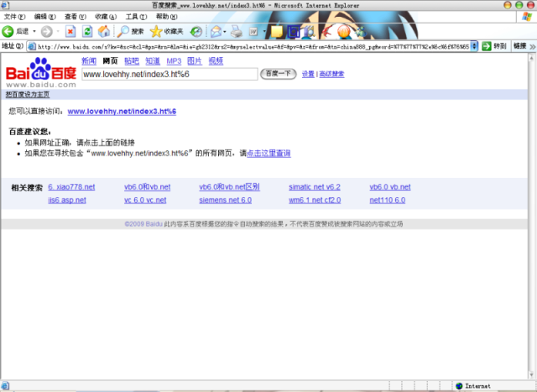This screenshot has width=537, height=392.
Task: Open the 工具(T) menu
Action: point(136,17)
